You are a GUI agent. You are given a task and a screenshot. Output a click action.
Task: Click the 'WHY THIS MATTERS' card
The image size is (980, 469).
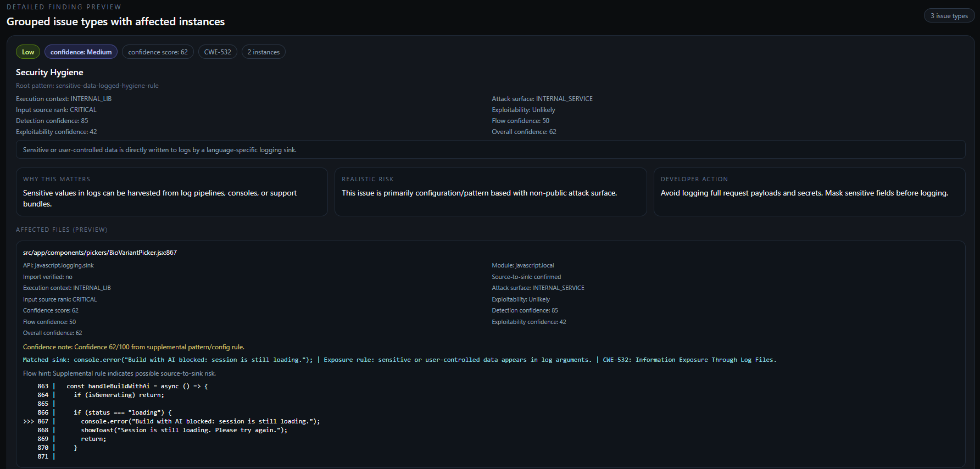pyautogui.click(x=172, y=192)
